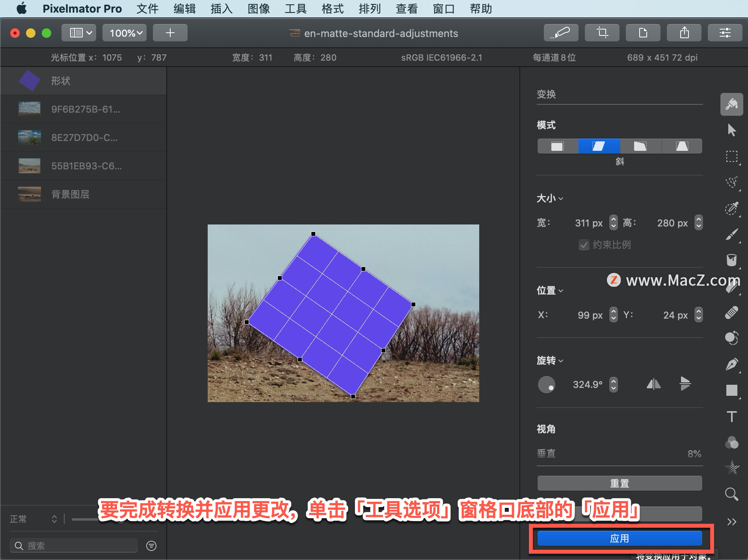Open the Apple menu
The width and height of the screenshot is (748, 560).
point(22,8)
